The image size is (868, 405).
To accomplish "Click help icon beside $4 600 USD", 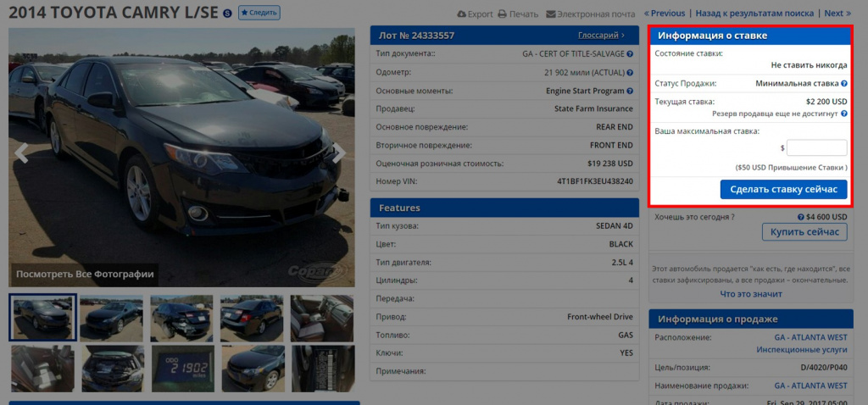I will pyautogui.click(x=800, y=218).
